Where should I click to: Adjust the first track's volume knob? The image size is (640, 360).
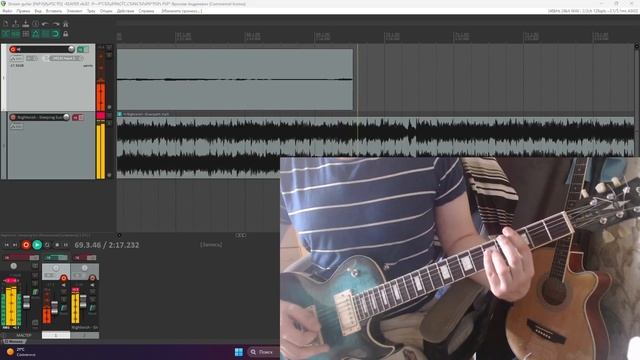click(71, 49)
